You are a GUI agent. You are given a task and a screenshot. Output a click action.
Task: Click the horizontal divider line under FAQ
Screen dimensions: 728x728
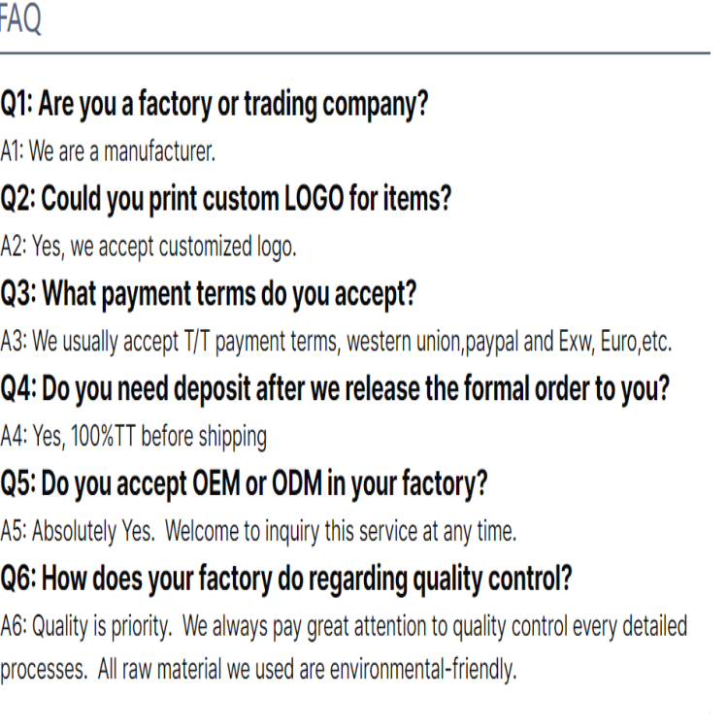(x=355, y=53)
